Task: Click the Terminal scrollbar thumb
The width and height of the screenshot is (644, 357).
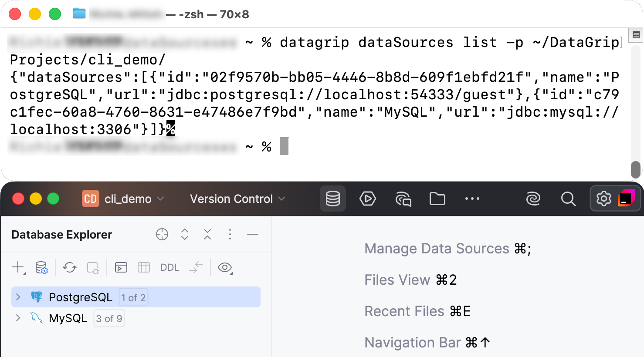Action: click(x=636, y=170)
